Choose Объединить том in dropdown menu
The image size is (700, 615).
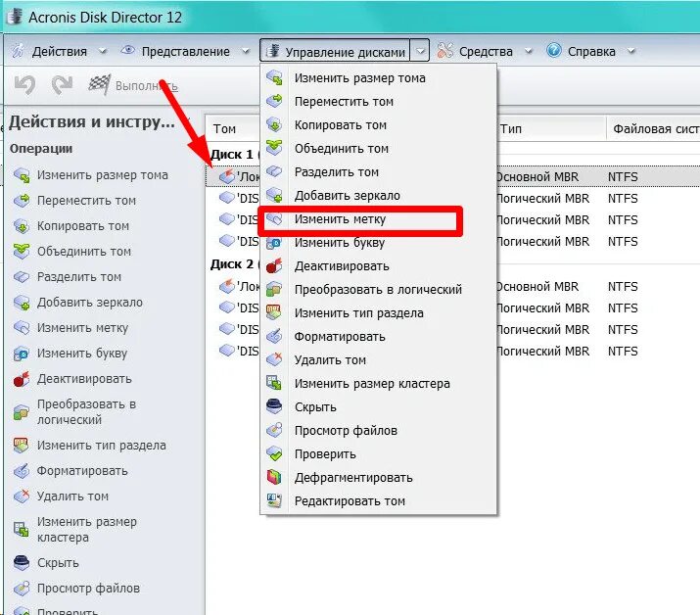point(378,149)
